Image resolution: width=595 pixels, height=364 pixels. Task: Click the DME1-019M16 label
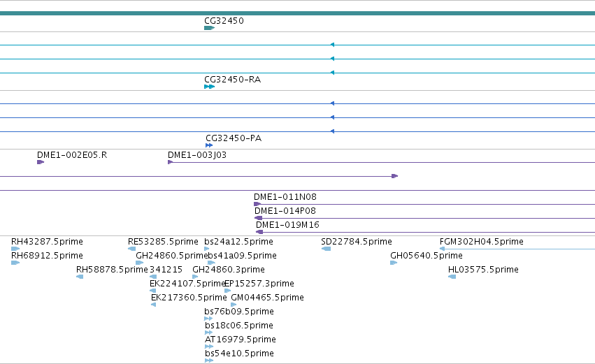(287, 225)
